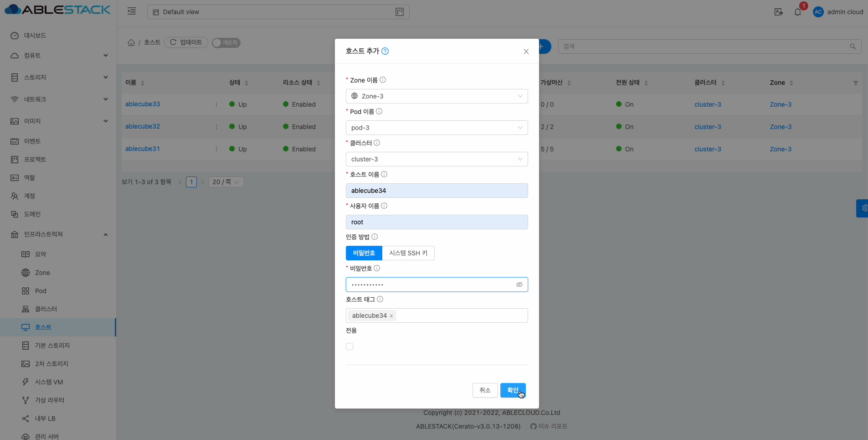
Task: Open the Pod 이름 dropdown showing pod-3
Action: click(x=437, y=128)
